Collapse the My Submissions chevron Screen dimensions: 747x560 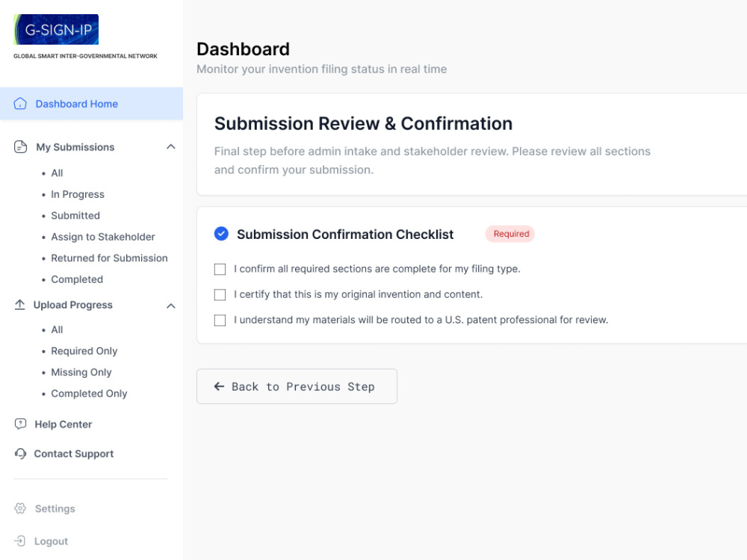(171, 146)
